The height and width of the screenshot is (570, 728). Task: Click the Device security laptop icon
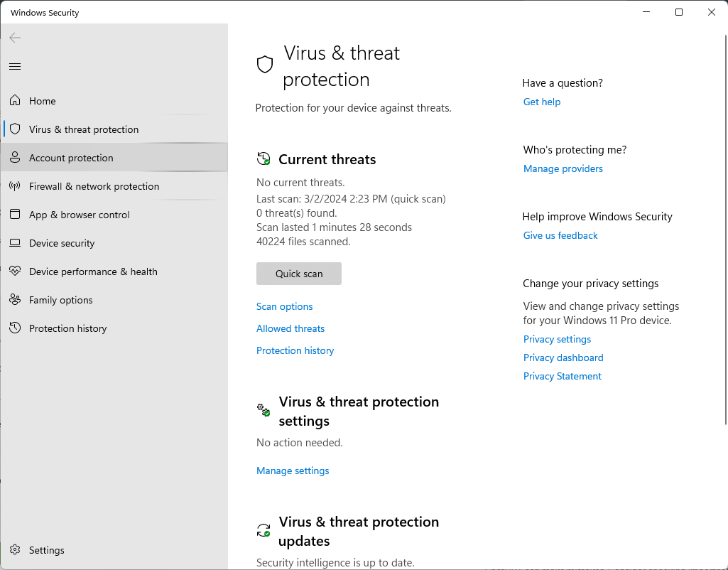(15, 242)
